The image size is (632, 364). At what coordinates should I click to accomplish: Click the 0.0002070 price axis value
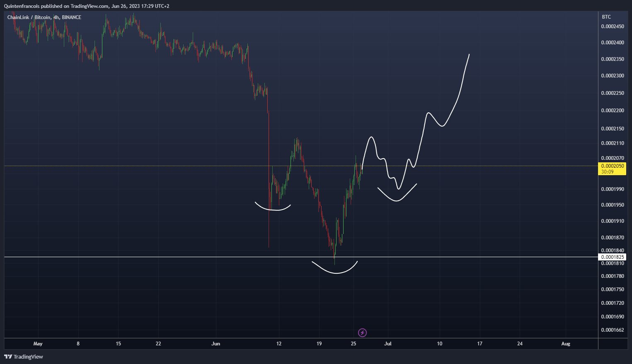pos(613,158)
